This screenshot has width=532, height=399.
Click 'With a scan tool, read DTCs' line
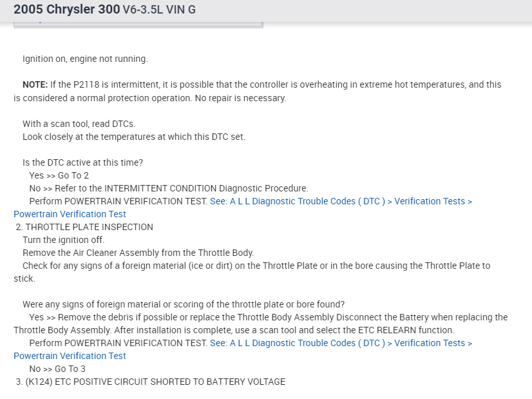[x=79, y=124]
